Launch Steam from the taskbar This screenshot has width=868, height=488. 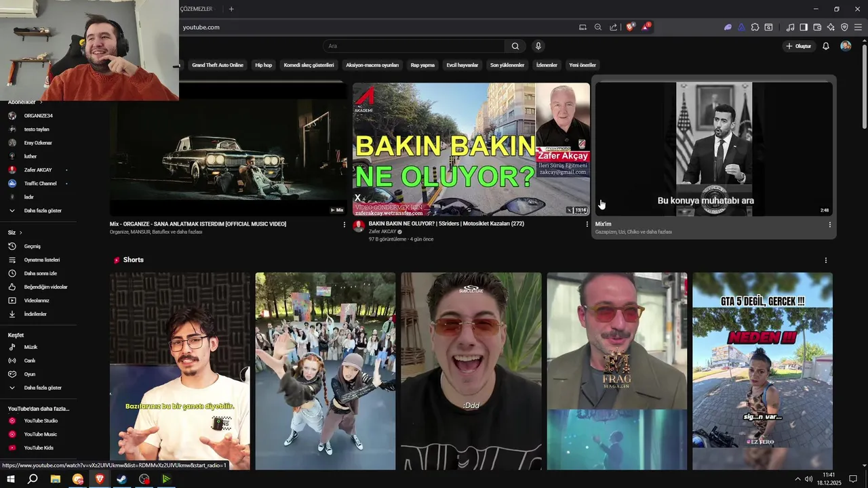[x=121, y=479]
